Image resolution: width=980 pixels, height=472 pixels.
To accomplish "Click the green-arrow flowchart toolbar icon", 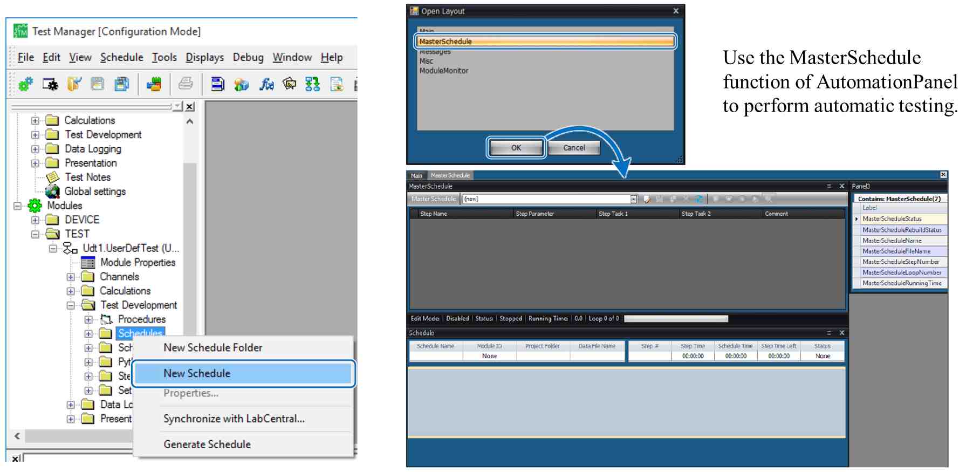I will 313,84.
